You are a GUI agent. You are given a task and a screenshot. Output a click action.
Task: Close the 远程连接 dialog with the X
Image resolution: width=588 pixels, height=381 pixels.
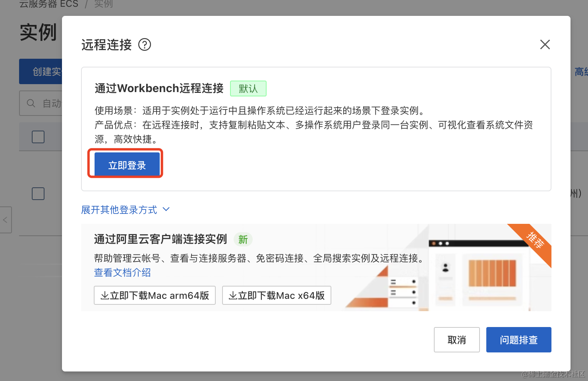coord(545,44)
